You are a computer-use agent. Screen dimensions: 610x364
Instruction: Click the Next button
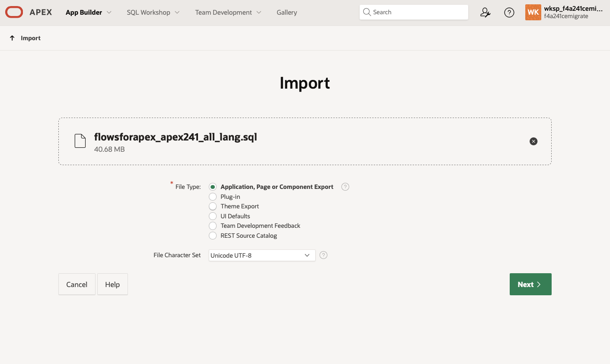click(530, 284)
